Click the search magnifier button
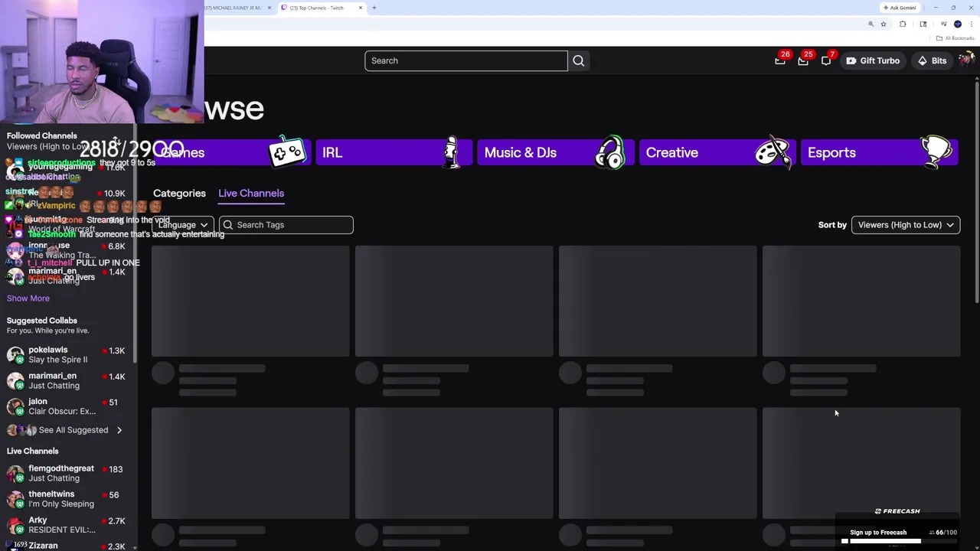This screenshot has height=551, width=980. 578,60
